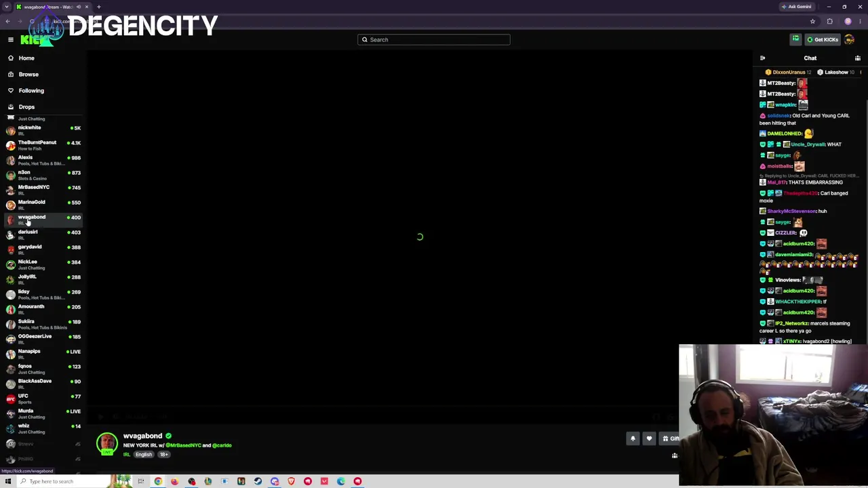Open Brave browser from the taskbar

click(x=291, y=481)
